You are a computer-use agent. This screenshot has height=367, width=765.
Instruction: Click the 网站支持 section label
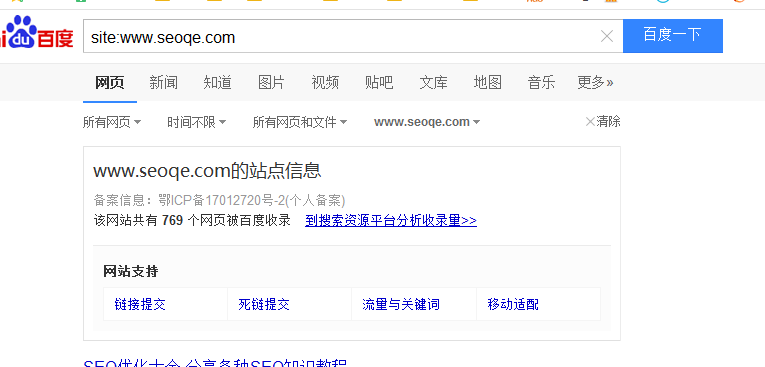click(131, 271)
